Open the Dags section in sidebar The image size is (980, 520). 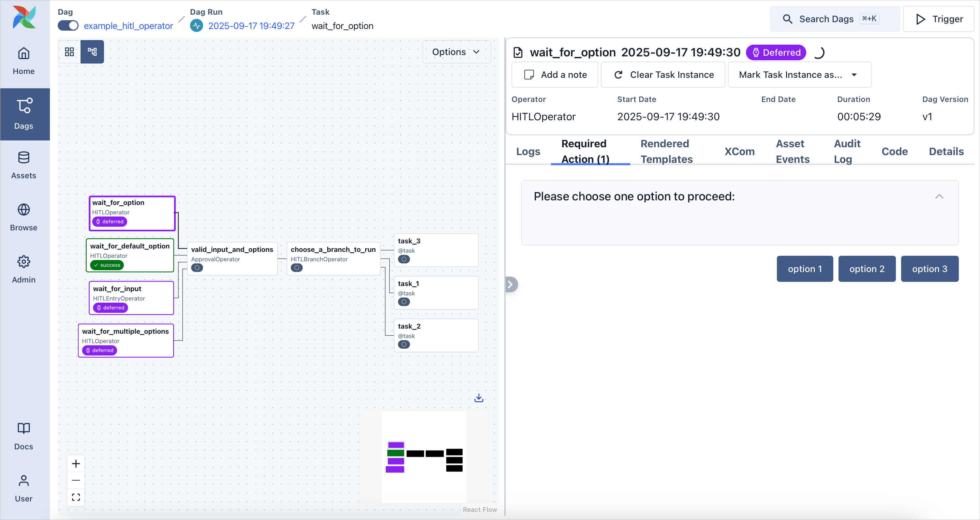pos(24,114)
